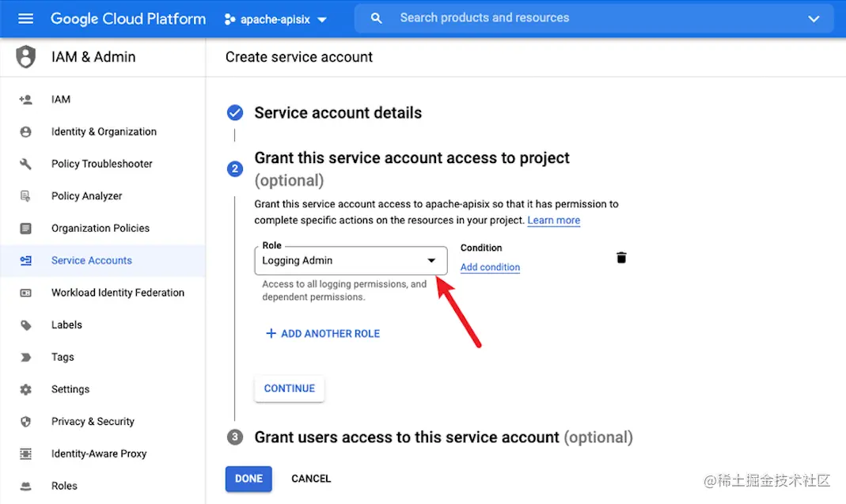Expand the Grant users access step
This screenshot has height=504, width=846.
(443, 437)
